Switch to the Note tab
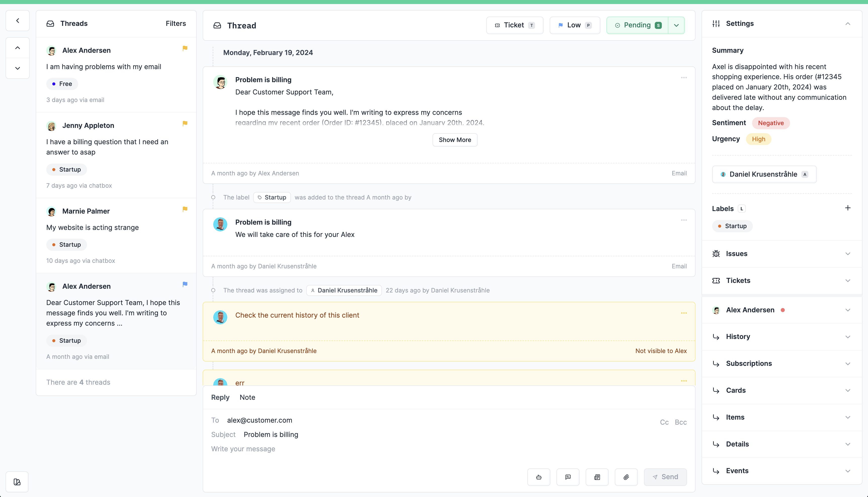Viewport: 868px width, 497px height. (x=247, y=397)
